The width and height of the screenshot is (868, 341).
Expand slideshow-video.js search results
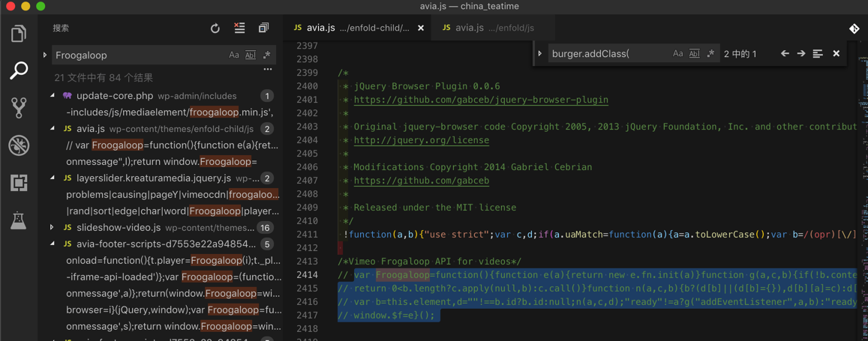click(x=53, y=227)
